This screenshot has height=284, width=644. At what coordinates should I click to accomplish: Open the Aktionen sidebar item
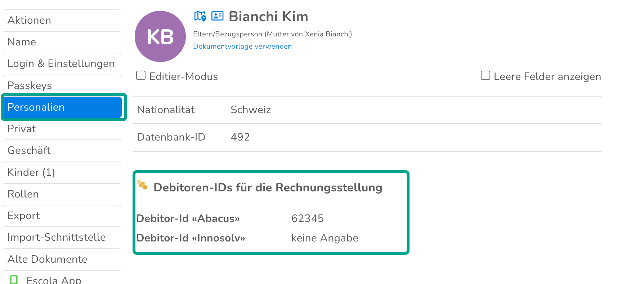pyautogui.click(x=62, y=21)
